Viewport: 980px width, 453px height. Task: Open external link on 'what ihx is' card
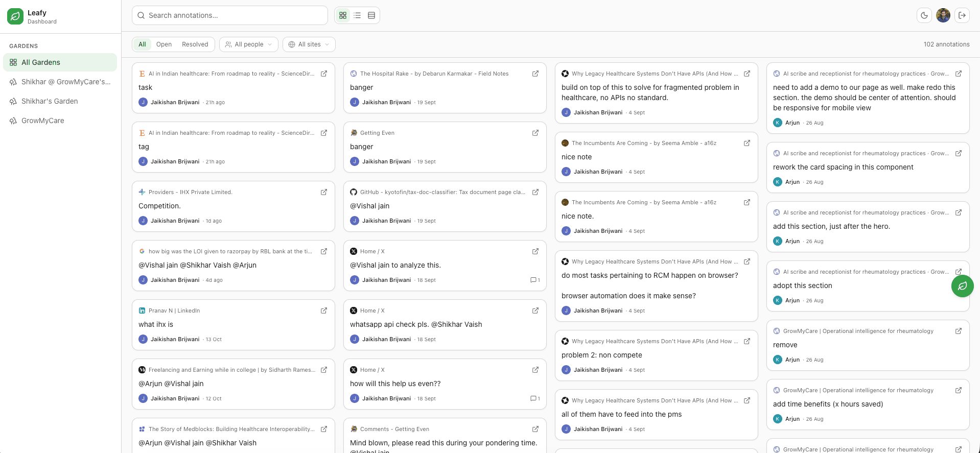click(324, 311)
